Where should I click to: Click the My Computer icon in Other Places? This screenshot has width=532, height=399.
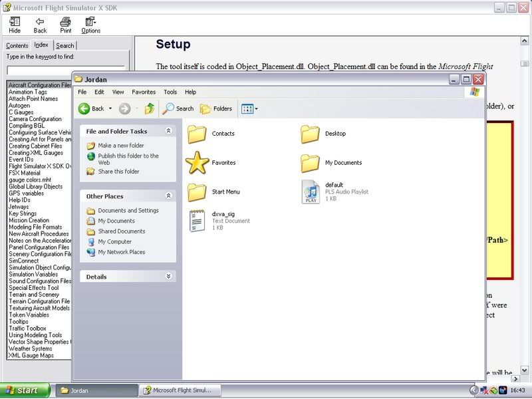click(x=91, y=242)
